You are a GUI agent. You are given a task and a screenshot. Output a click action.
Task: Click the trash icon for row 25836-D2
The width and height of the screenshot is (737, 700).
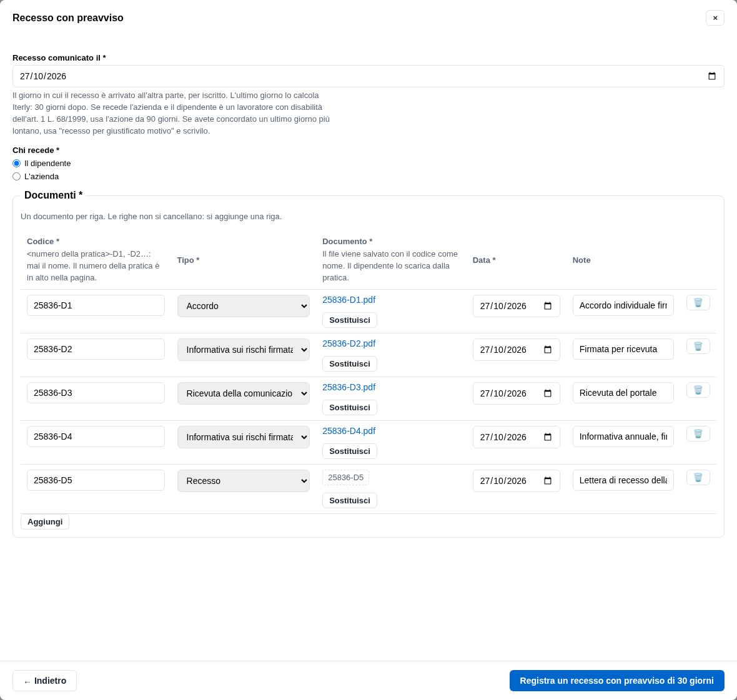pos(698,346)
